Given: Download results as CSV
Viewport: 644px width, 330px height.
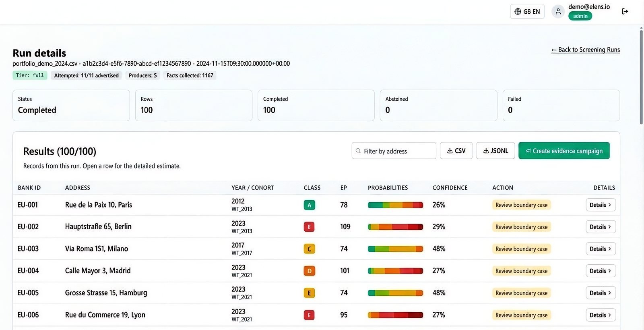Looking at the screenshot, I should click(456, 151).
